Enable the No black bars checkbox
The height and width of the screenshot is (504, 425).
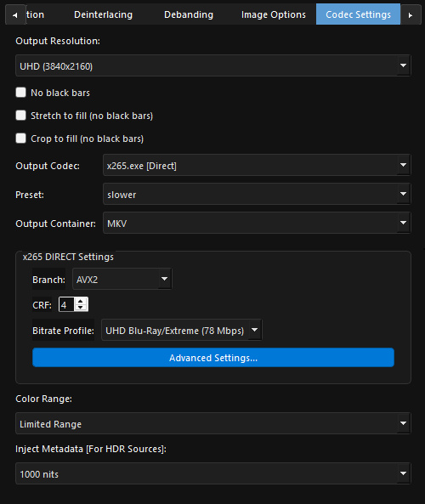[x=21, y=93]
